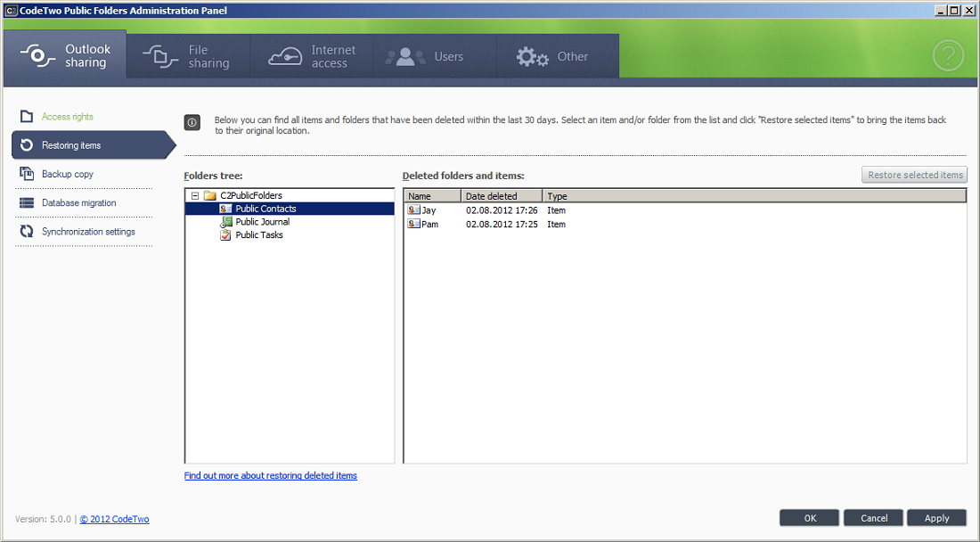Click the Internet access cloud key icon
Viewport: 980px width, 542px height.
coord(285,57)
